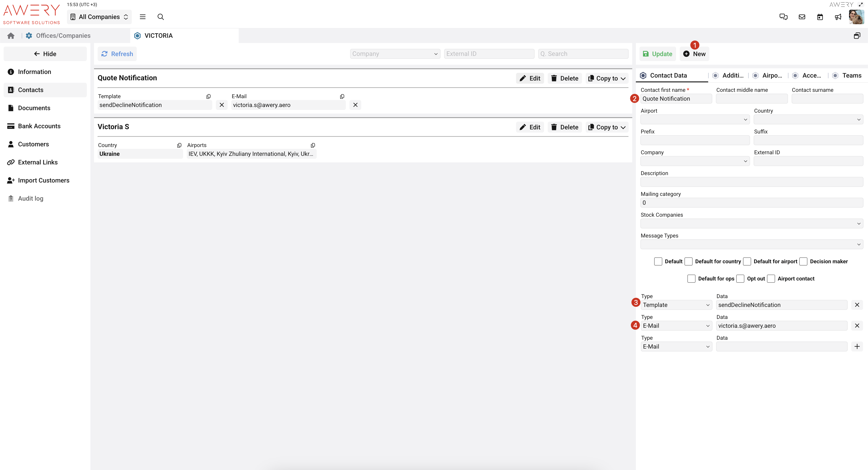The width and height of the screenshot is (868, 470).
Task: Click the megaphone announcements icon
Action: [x=838, y=17]
